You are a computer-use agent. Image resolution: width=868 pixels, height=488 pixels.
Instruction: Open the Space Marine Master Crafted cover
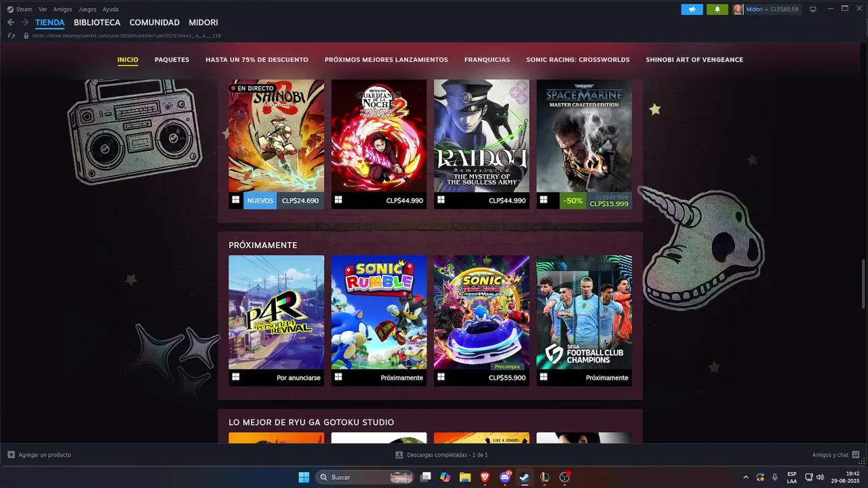click(584, 136)
